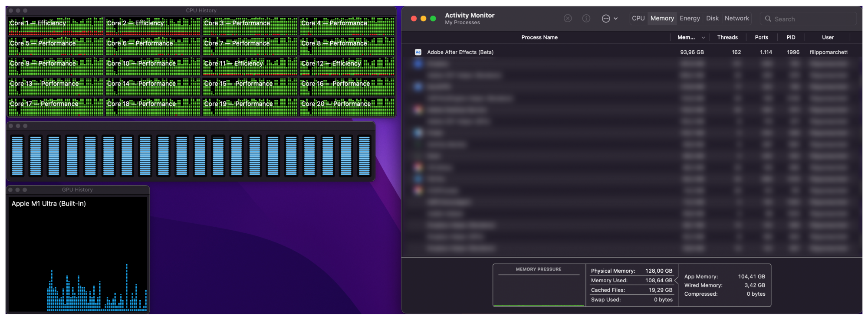Sort by the Threads column header
Viewport: 868px width, 320px height.
click(727, 37)
